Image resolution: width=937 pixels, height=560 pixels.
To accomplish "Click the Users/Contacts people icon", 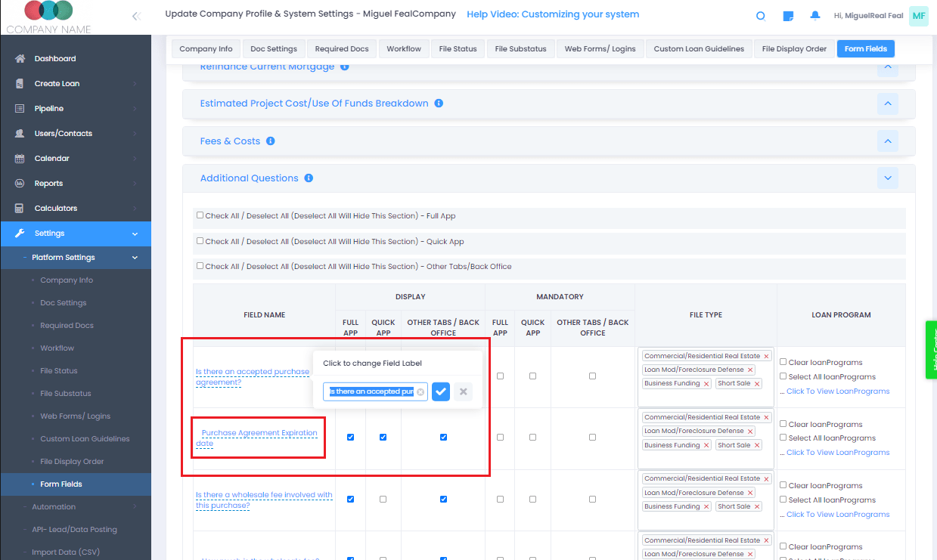I will click(x=20, y=134).
